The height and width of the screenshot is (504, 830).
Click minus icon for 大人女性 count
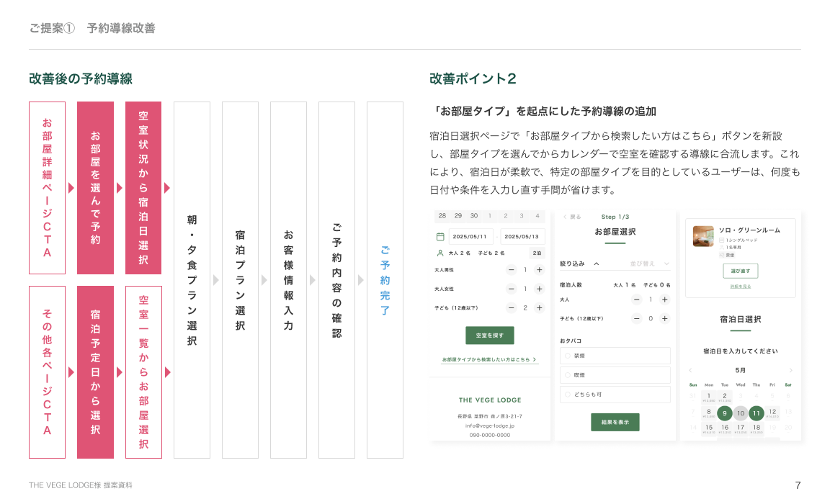tap(512, 289)
